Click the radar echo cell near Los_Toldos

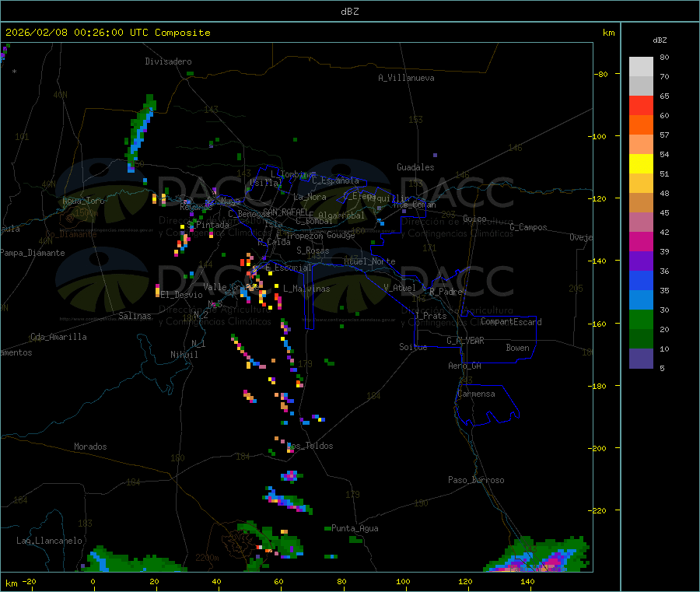tap(291, 448)
